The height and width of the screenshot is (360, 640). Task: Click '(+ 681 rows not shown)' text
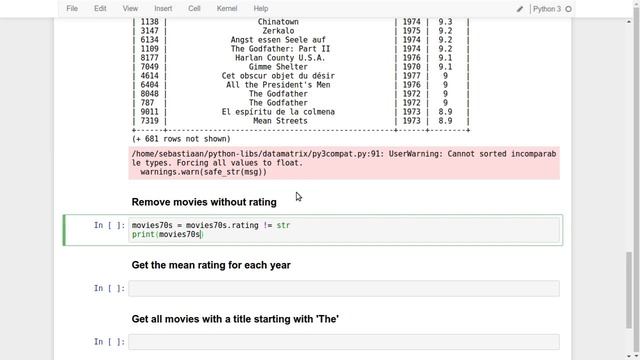click(x=181, y=139)
